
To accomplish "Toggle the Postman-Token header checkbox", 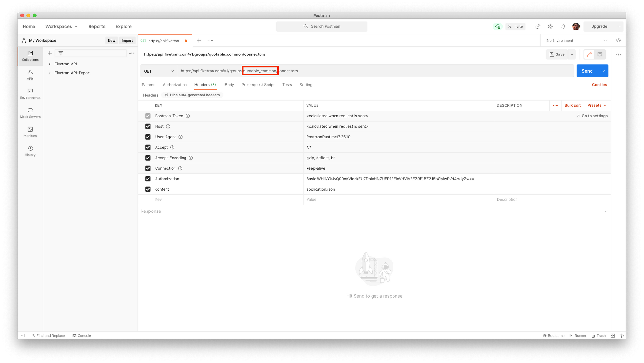I will pyautogui.click(x=148, y=116).
